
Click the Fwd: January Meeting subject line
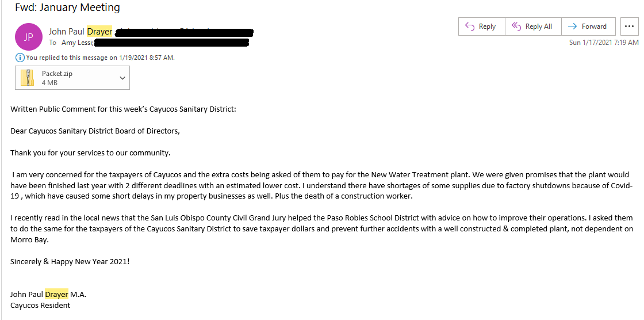point(67,8)
